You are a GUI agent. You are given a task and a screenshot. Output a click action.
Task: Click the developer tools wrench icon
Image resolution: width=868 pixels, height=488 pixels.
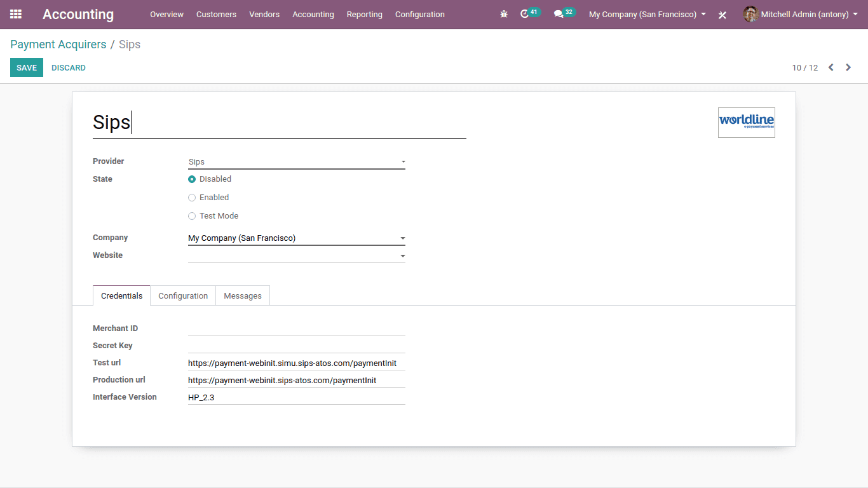[722, 15]
